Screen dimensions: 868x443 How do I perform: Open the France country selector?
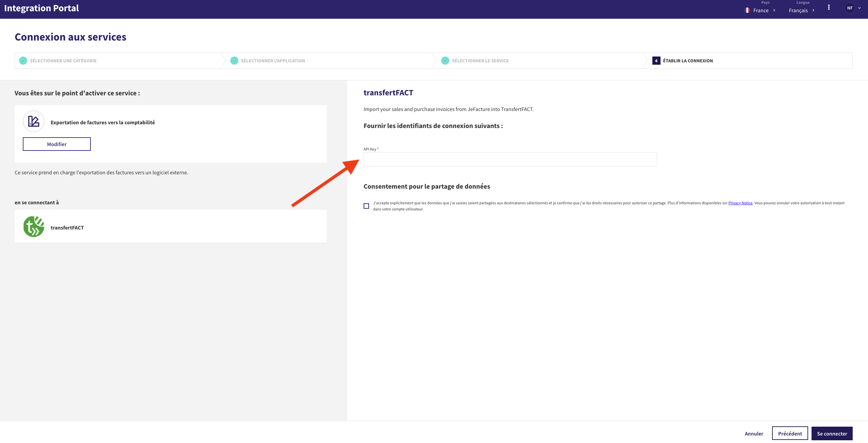[760, 10]
